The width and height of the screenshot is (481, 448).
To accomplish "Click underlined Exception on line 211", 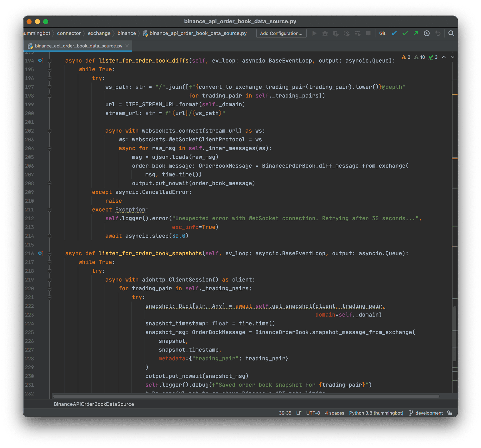I will point(130,210).
